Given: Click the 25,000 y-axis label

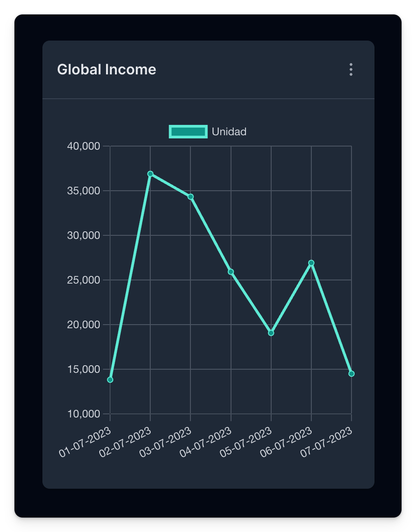Looking at the screenshot, I should (83, 280).
